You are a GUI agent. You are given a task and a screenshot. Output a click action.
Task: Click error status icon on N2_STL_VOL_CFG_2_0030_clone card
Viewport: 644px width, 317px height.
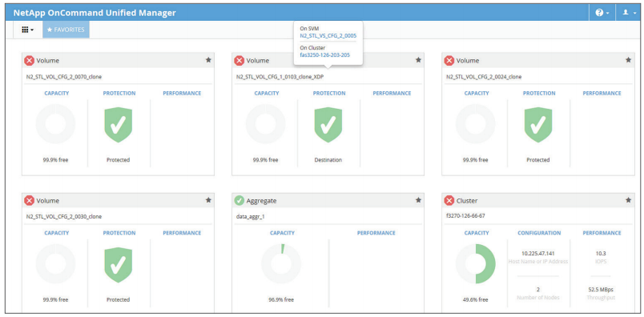(29, 201)
